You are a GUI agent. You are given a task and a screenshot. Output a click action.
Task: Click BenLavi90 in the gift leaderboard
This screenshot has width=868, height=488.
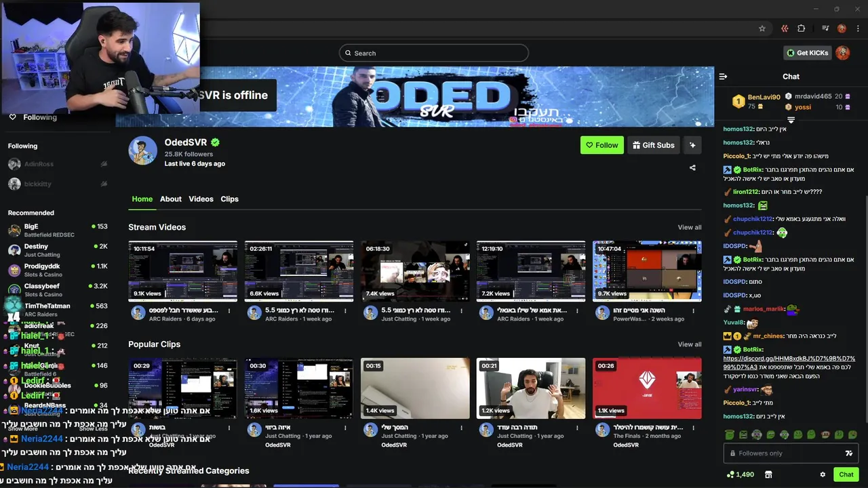(x=764, y=98)
